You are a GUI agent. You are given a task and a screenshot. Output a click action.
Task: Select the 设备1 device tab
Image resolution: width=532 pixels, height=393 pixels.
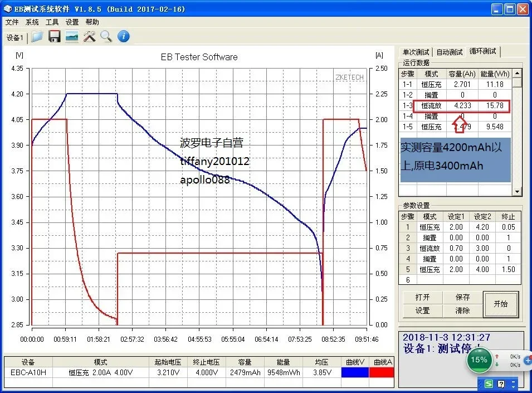(x=15, y=37)
